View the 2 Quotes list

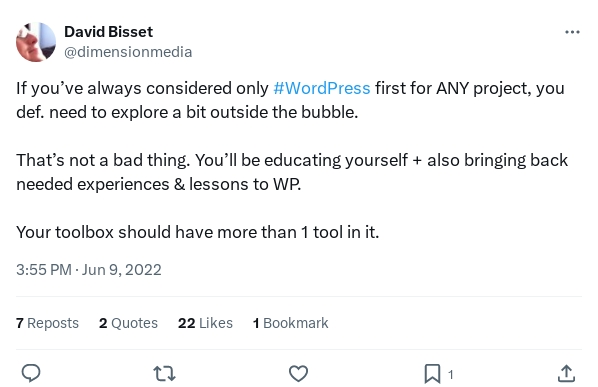[x=128, y=323]
